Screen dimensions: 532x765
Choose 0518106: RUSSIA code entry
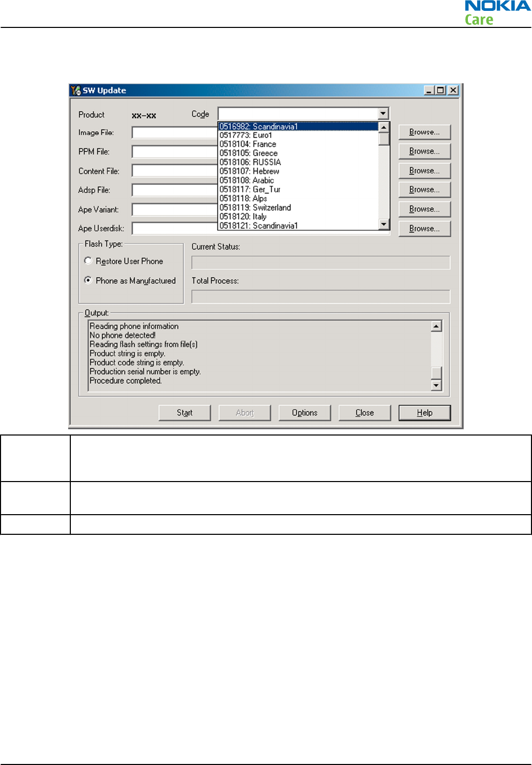click(x=298, y=162)
